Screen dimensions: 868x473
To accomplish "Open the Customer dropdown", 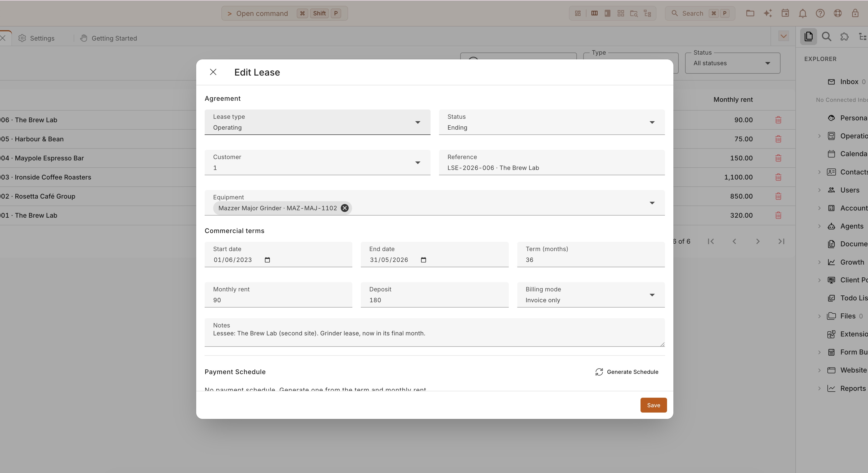I will point(317,162).
